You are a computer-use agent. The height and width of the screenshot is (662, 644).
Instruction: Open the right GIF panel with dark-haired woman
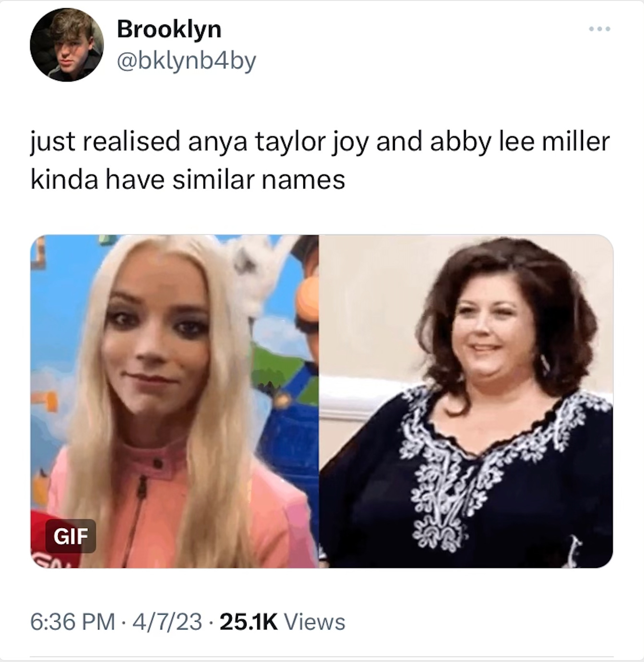(466, 401)
